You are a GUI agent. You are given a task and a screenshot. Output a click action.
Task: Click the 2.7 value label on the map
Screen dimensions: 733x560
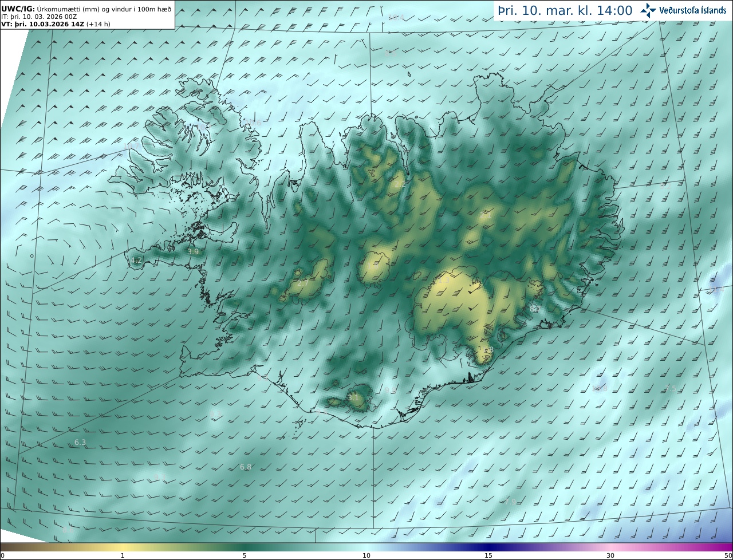click(x=303, y=283)
